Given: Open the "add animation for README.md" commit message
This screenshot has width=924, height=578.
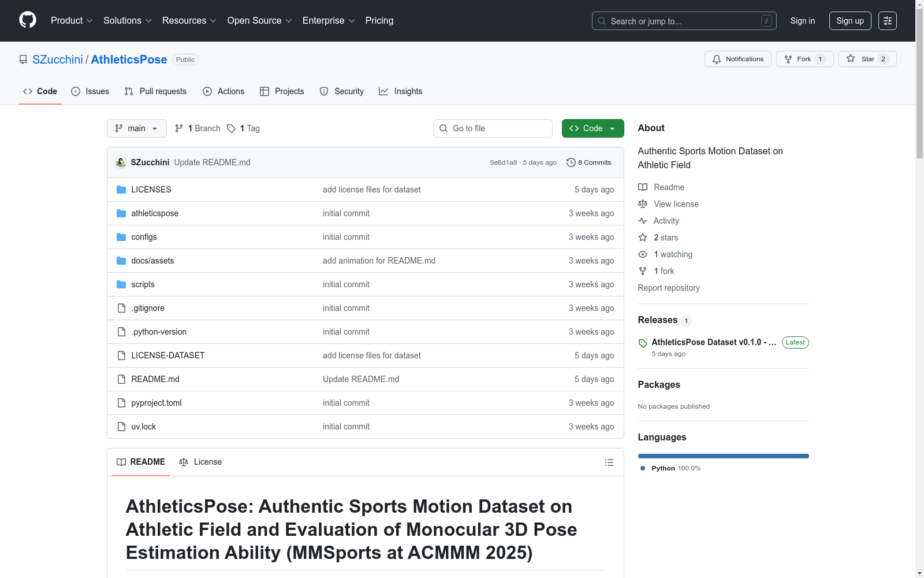Looking at the screenshot, I should pyautogui.click(x=379, y=261).
